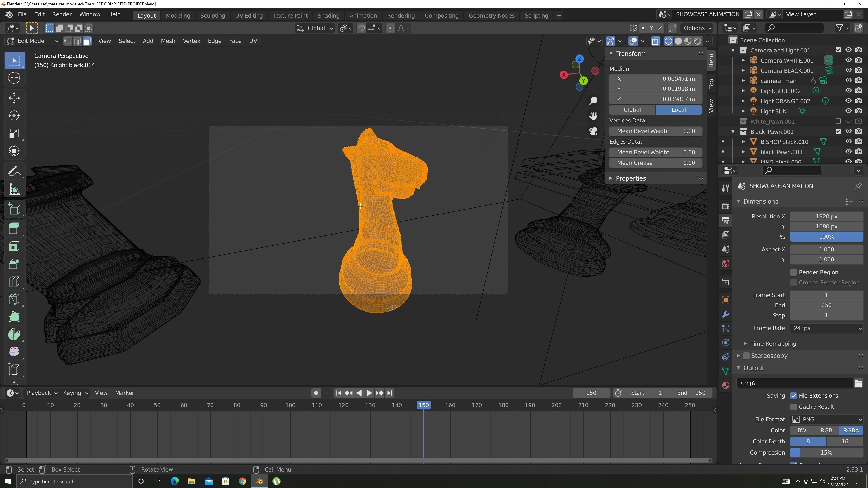Uncheck File Extensions option
This screenshot has height=488, width=868.
[x=794, y=396]
